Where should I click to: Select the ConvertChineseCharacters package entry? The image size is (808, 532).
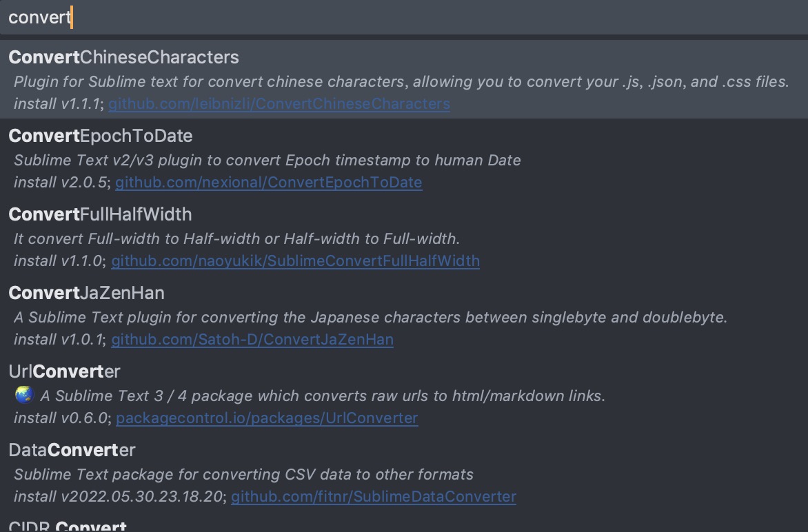(404, 79)
